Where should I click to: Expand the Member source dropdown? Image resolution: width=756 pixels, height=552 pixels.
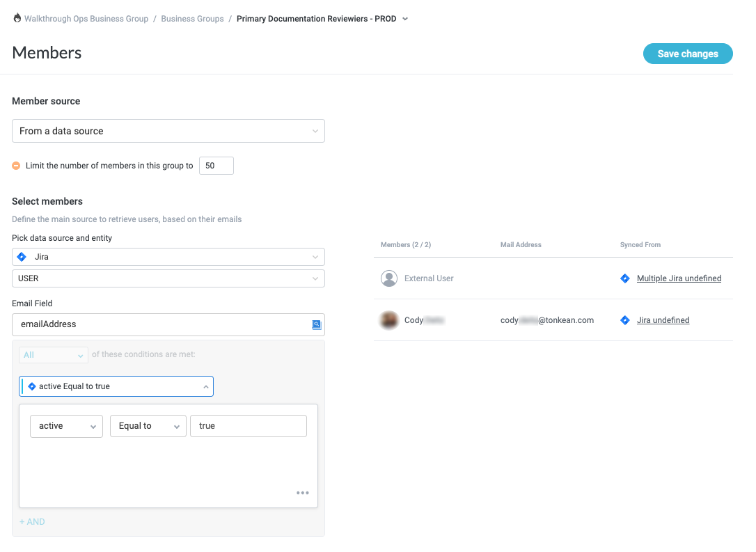[168, 131]
